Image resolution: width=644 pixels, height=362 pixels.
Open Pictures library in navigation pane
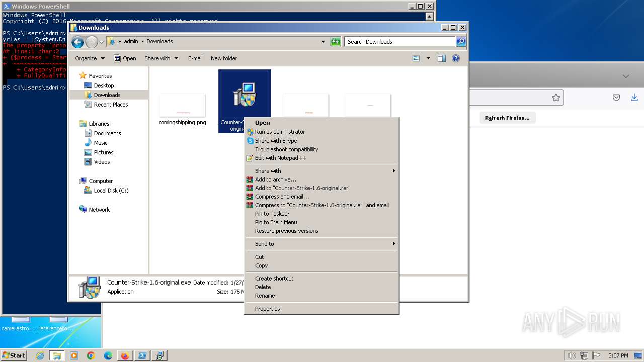(x=104, y=152)
